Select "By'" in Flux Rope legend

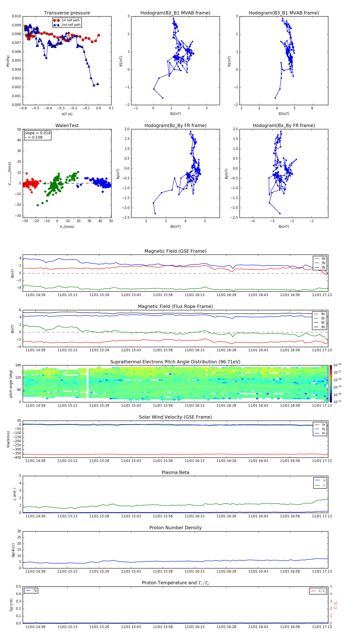(320, 318)
